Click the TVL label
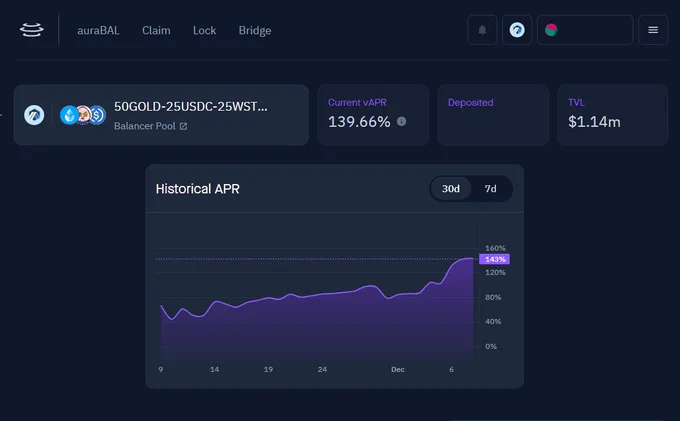The width and height of the screenshot is (680, 421). 576,102
